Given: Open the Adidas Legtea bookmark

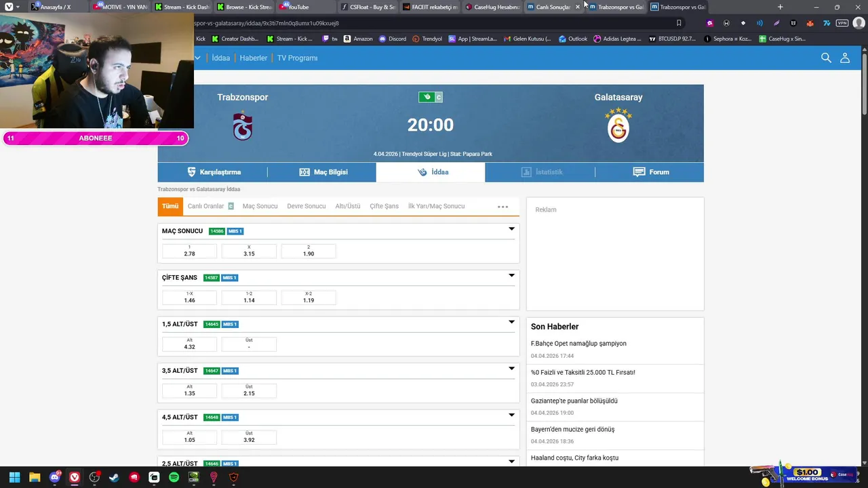Looking at the screenshot, I should tap(617, 39).
